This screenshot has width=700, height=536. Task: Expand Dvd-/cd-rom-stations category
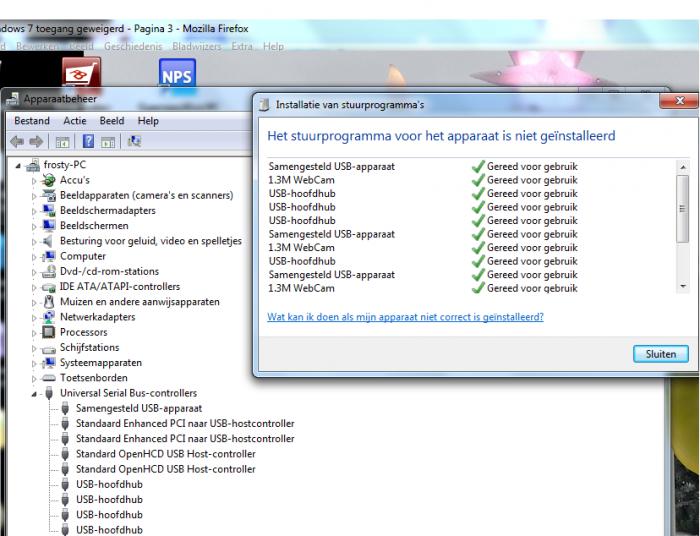click(x=34, y=272)
